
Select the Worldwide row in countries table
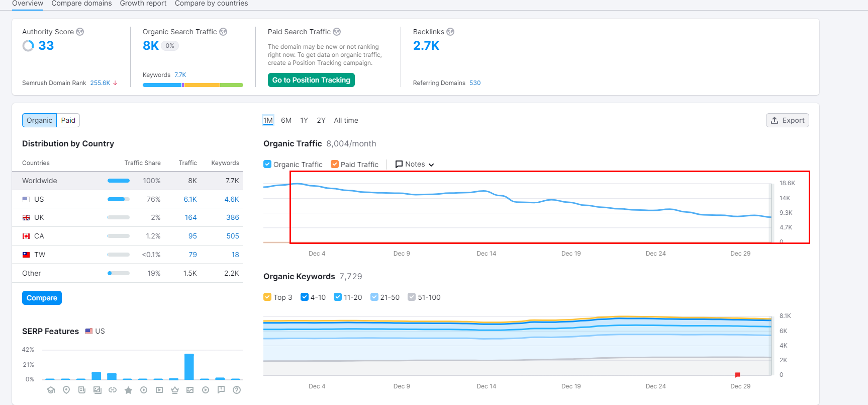point(128,181)
